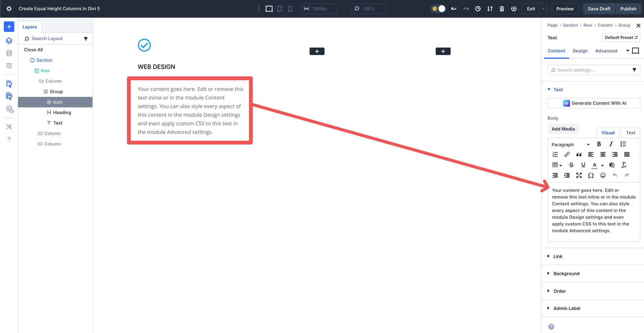Toggle bold formatting
The height and width of the screenshot is (333, 644).
[599, 144]
